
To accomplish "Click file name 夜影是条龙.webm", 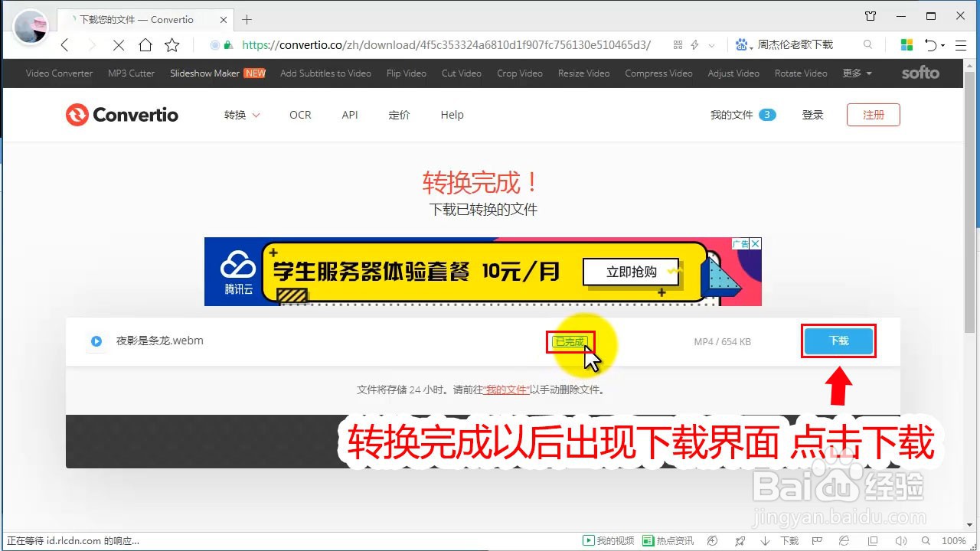I will pyautogui.click(x=160, y=341).
